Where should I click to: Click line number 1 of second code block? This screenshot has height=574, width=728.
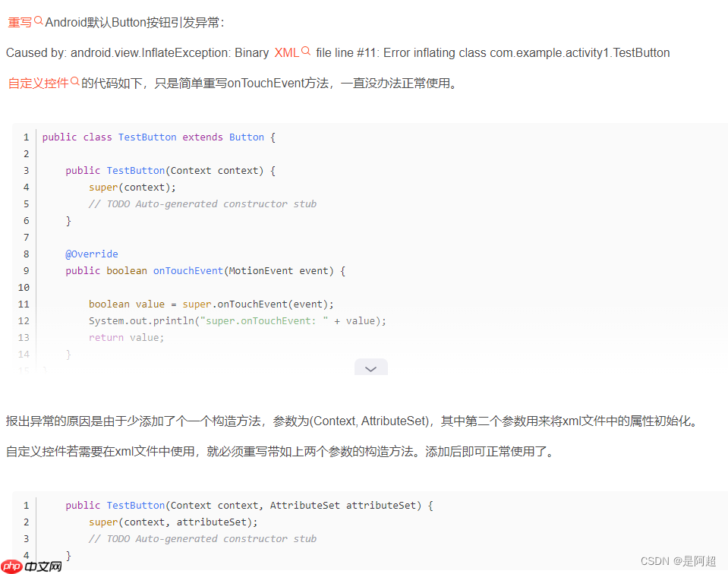26,505
